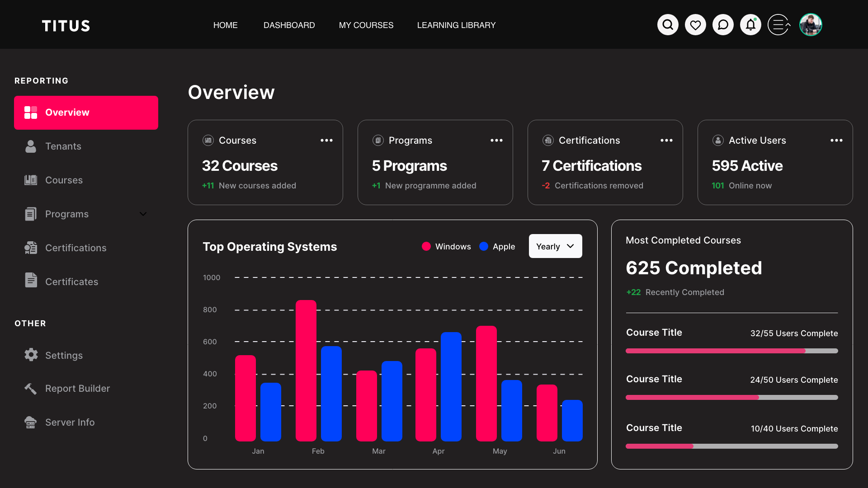Open notifications bell icon
Screen dimensions: 868x488
coord(750,25)
